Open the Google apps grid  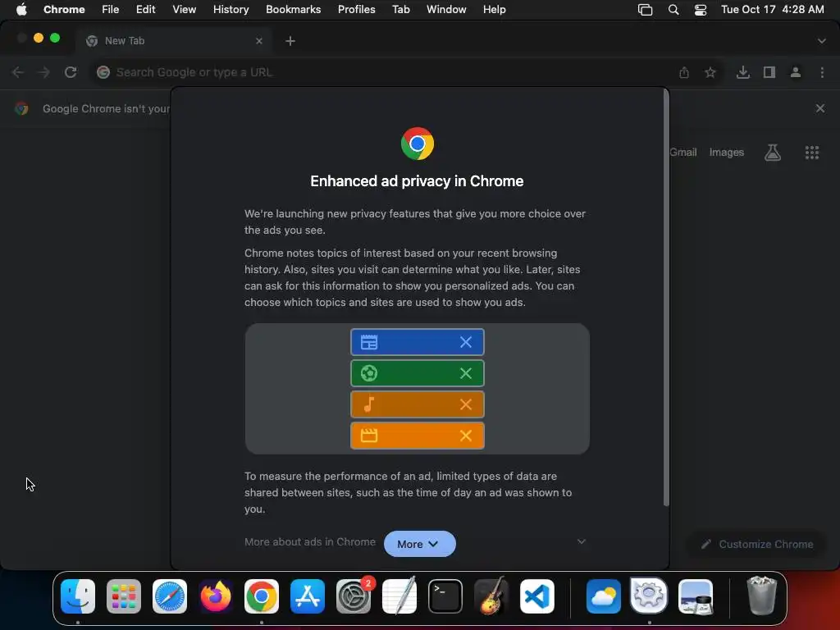point(812,153)
